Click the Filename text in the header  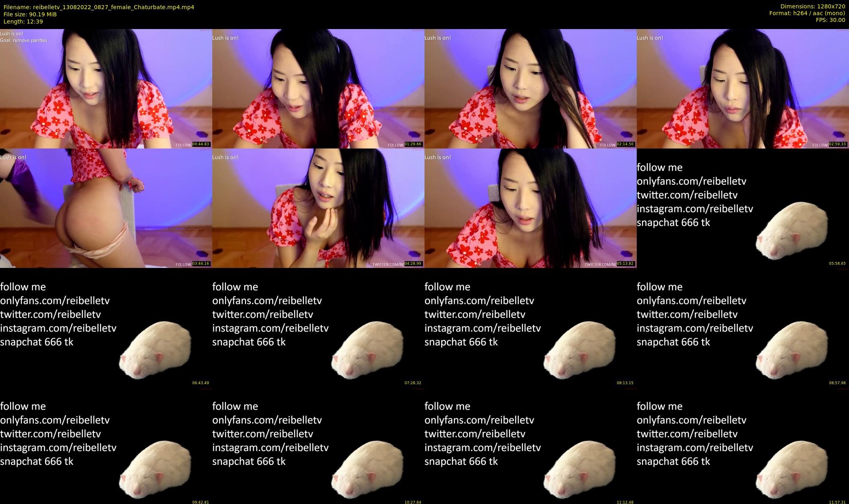tap(99, 7)
